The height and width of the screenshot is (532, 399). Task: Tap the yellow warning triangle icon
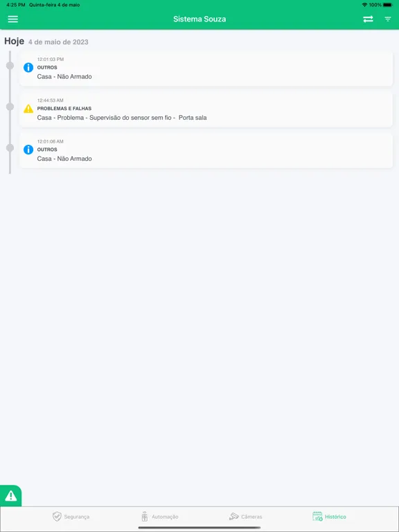pos(28,109)
